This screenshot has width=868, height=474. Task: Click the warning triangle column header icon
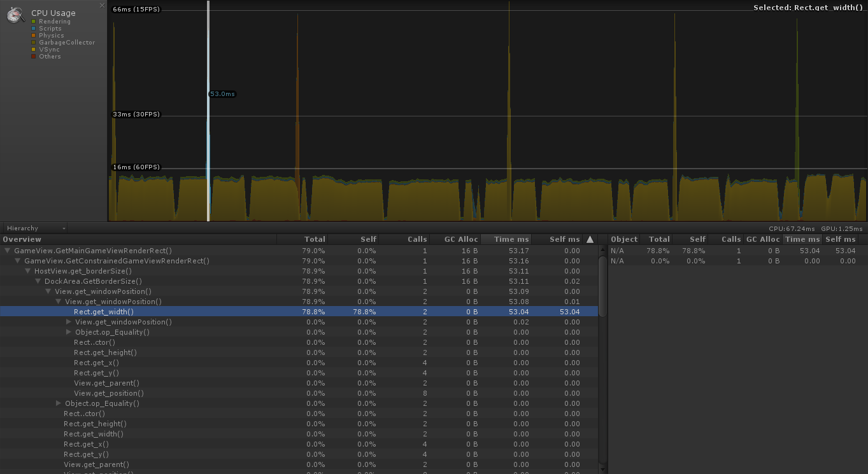590,239
